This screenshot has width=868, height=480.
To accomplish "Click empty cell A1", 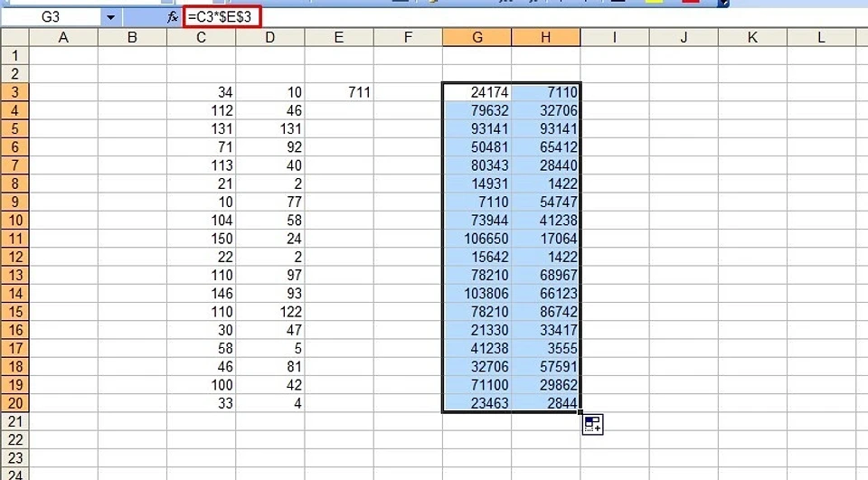I will [x=63, y=55].
